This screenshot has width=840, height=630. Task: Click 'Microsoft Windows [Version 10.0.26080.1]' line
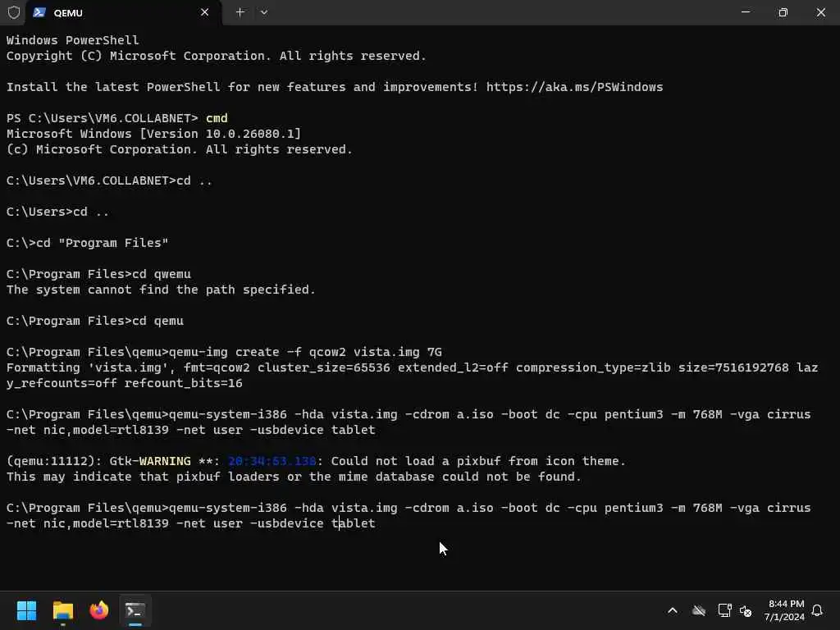pyautogui.click(x=153, y=134)
